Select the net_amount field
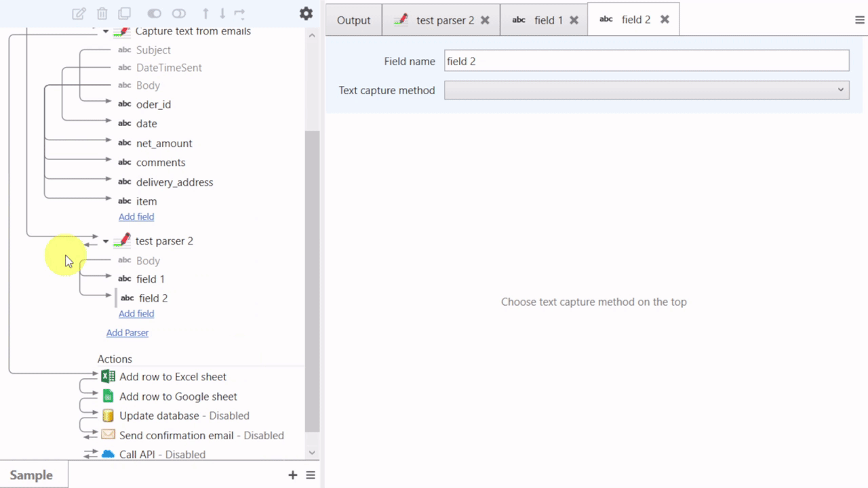The height and width of the screenshot is (488, 868). pyautogui.click(x=164, y=143)
